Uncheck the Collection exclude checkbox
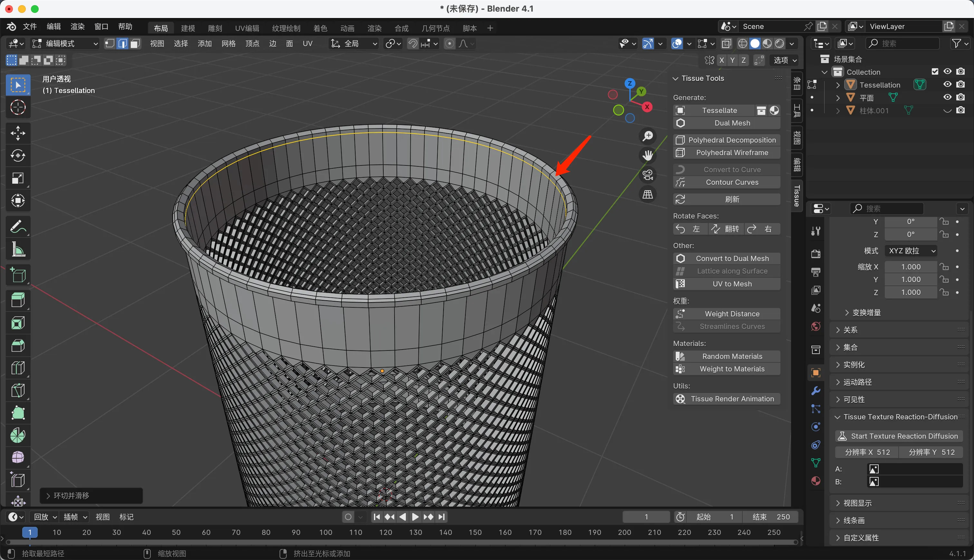 tap(935, 72)
